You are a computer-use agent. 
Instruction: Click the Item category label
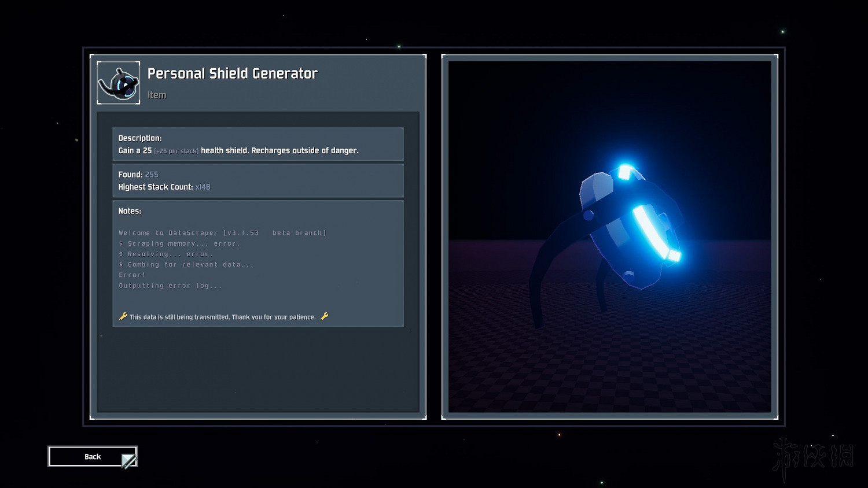[157, 95]
